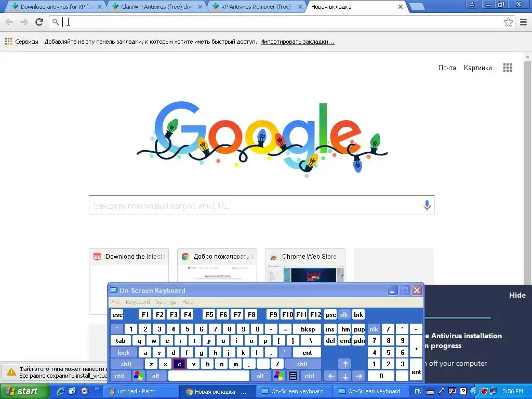Click the space bar key

[x=209, y=376]
